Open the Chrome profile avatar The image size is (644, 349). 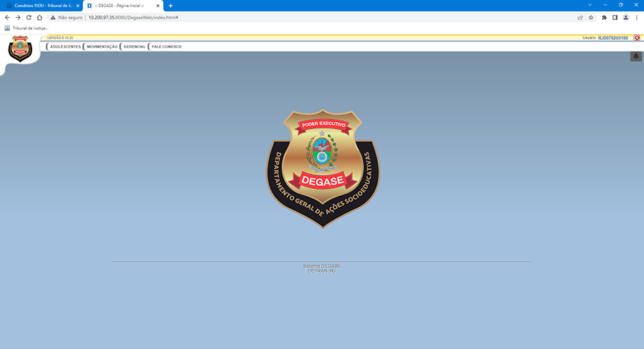pyautogui.click(x=625, y=17)
